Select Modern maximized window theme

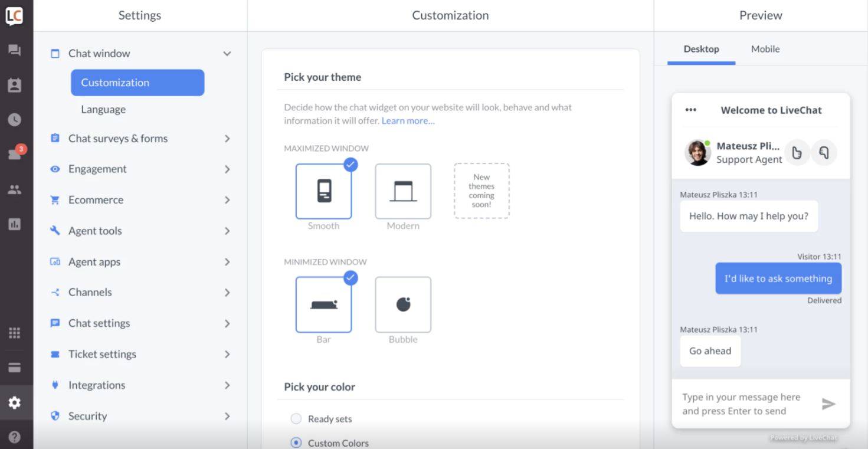point(403,191)
